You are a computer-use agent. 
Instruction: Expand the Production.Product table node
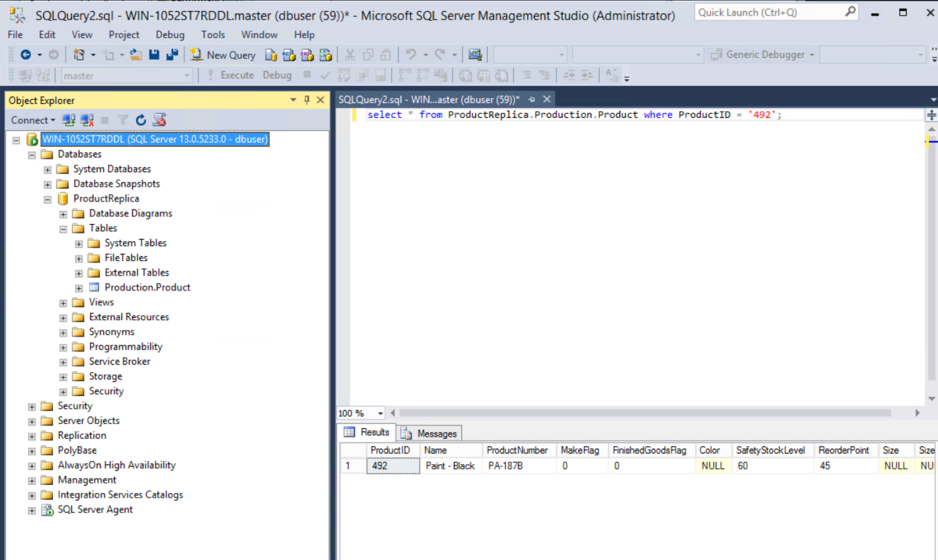79,288
